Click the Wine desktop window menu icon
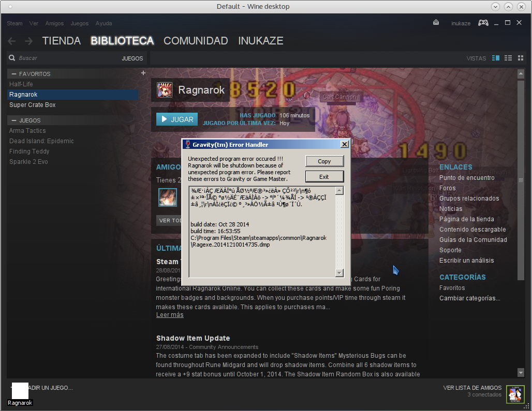 point(10,6)
